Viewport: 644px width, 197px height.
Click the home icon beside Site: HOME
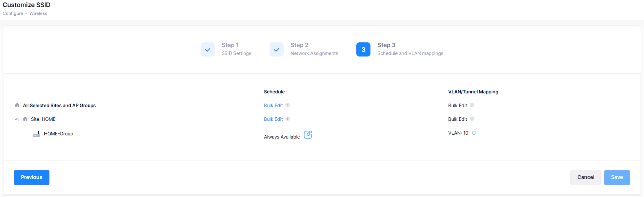click(25, 119)
